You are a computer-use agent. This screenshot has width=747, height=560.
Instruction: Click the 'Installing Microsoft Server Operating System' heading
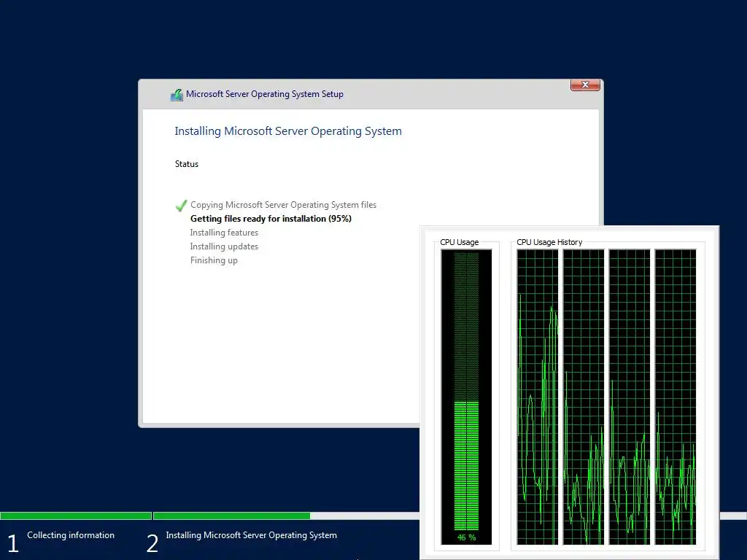[x=287, y=131]
